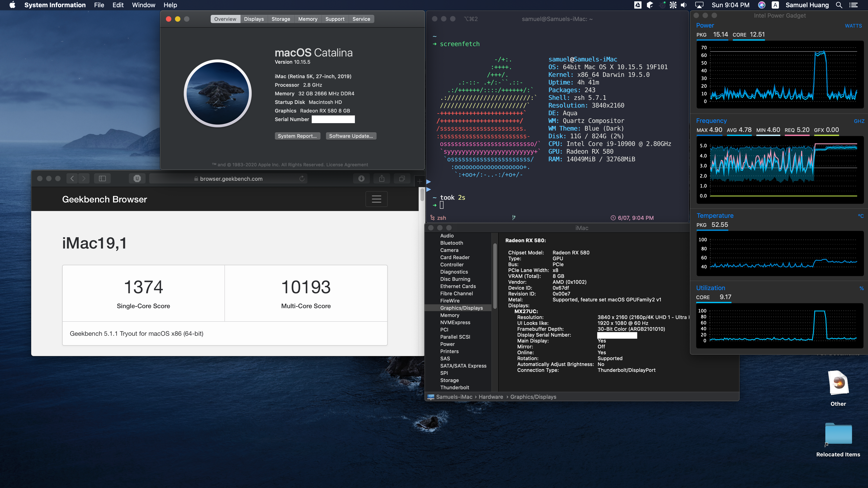Reload the geekbench page
868x488 pixels.
[x=302, y=178]
